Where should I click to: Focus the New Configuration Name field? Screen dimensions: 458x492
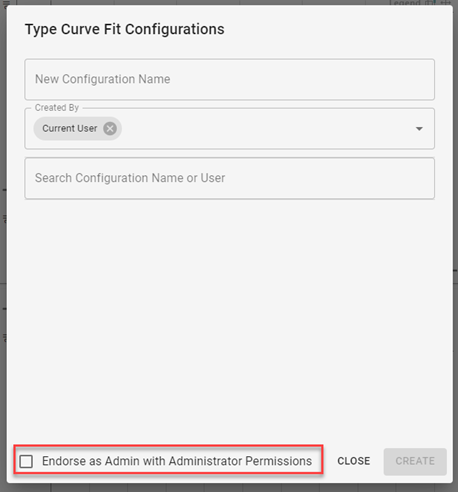229,79
